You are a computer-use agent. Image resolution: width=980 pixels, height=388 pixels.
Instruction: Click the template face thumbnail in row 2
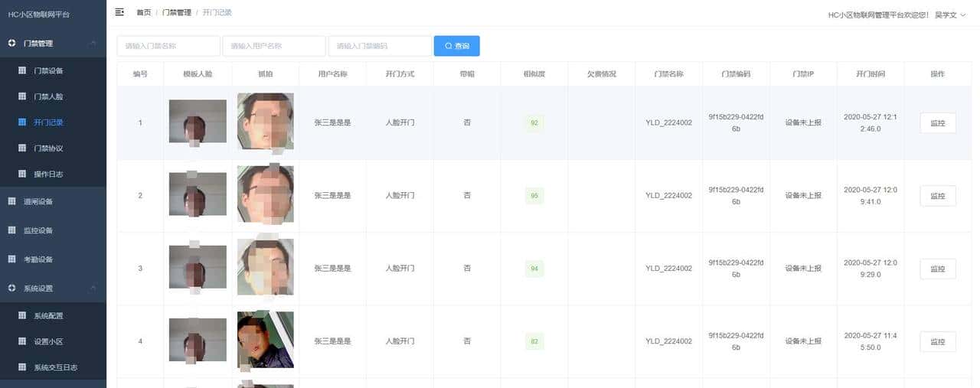click(x=198, y=194)
